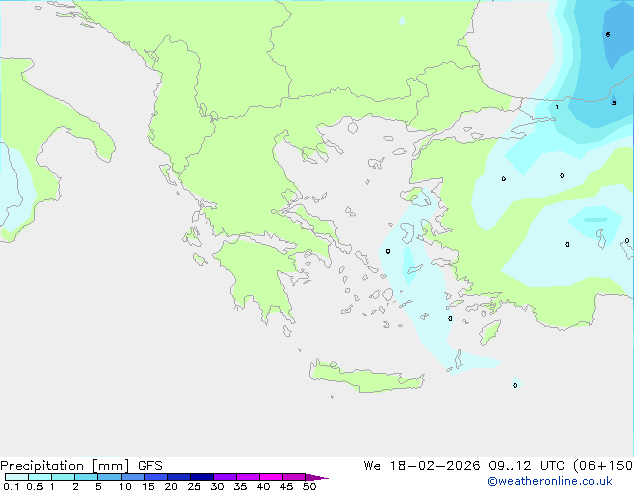
Task: Click the "6" precipitation value on the map
Action: 608,34
